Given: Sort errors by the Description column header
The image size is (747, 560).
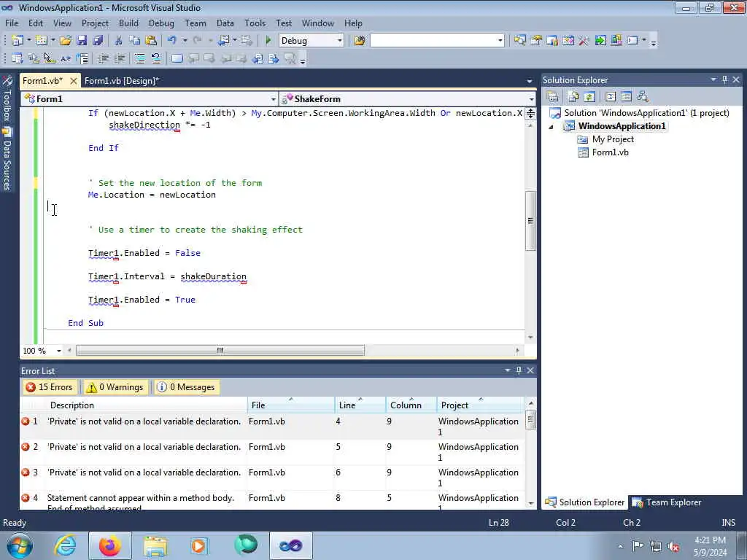Looking at the screenshot, I should (146, 405).
